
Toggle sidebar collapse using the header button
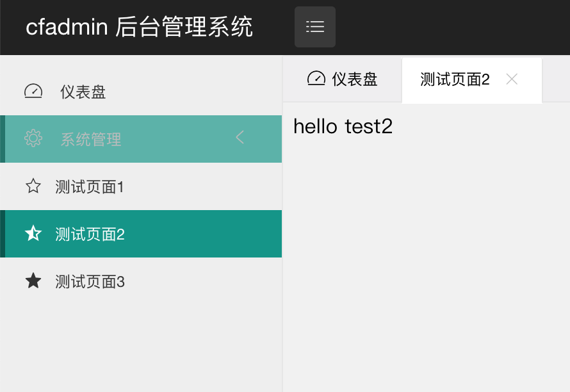point(314,27)
